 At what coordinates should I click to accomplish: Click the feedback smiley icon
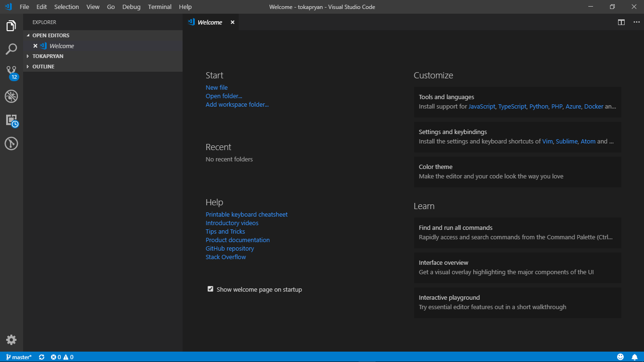click(620, 357)
